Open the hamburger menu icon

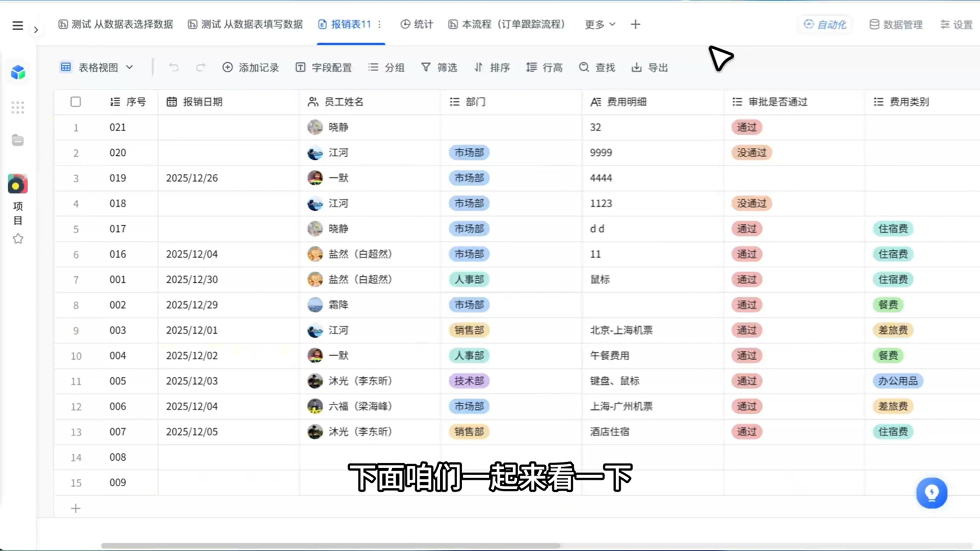coord(18,26)
